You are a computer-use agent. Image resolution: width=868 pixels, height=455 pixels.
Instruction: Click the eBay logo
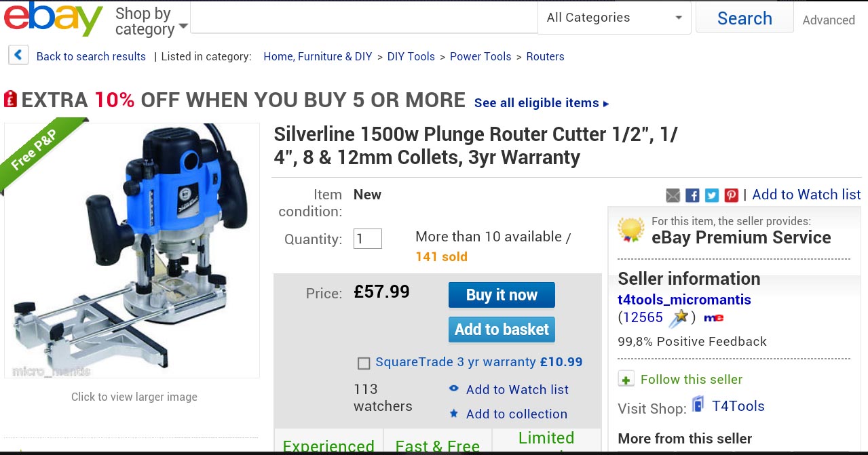(x=53, y=20)
